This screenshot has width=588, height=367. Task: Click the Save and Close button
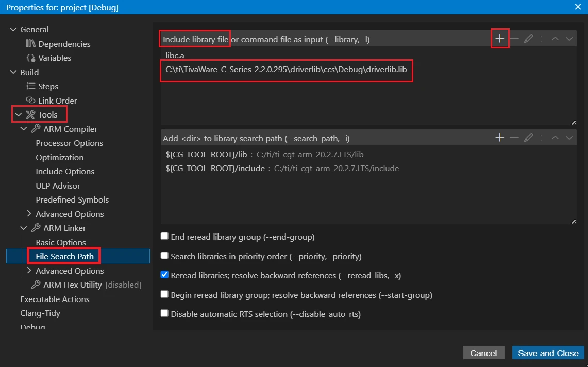tap(548, 353)
